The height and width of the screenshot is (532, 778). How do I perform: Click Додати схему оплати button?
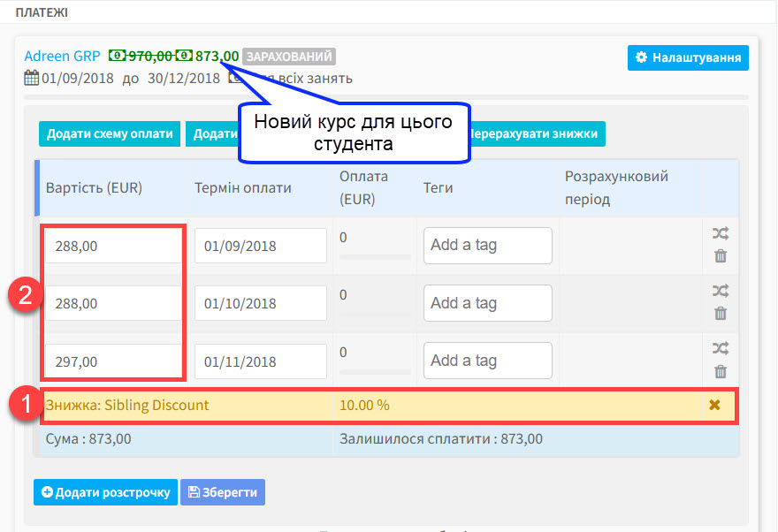pyautogui.click(x=110, y=133)
